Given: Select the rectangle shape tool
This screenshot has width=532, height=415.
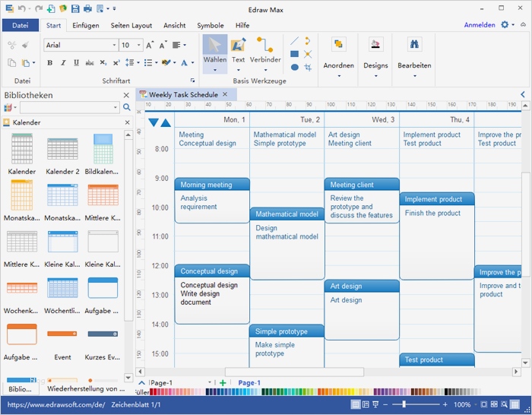Looking at the screenshot, I should coord(295,54).
